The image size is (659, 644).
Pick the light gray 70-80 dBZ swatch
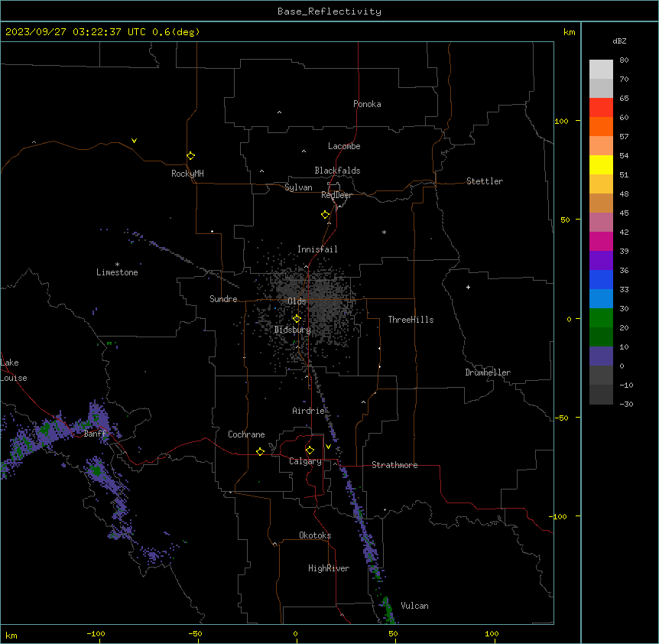point(601,70)
